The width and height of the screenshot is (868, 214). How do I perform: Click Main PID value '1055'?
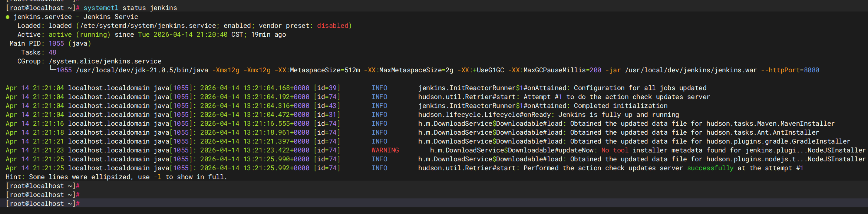56,43
